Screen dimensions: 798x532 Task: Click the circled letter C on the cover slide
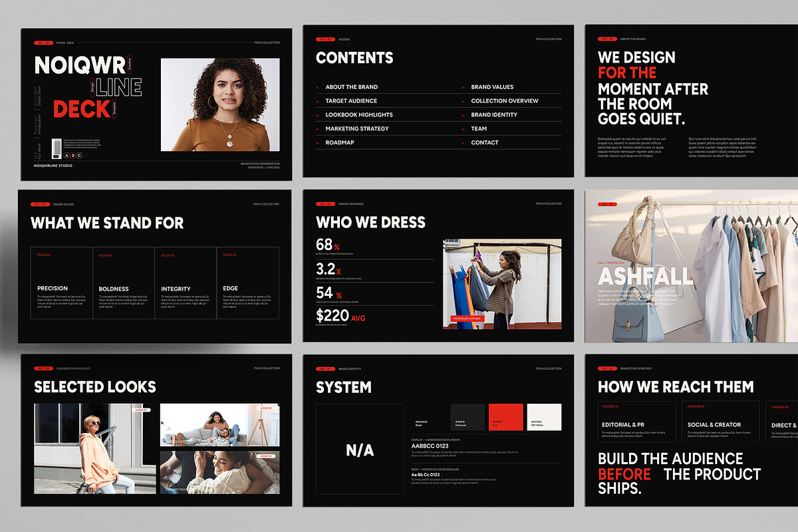coord(79,156)
